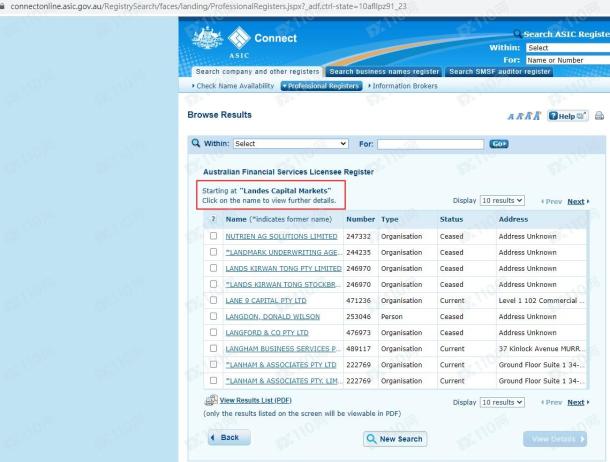Open LANGDON, DONALD WILSON link

272,317
